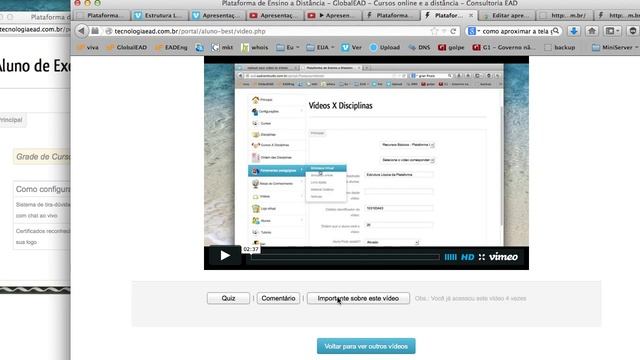Open the Quiz button
Image resolution: width=640 pixels, height=360 pixels.
point(228,298)
